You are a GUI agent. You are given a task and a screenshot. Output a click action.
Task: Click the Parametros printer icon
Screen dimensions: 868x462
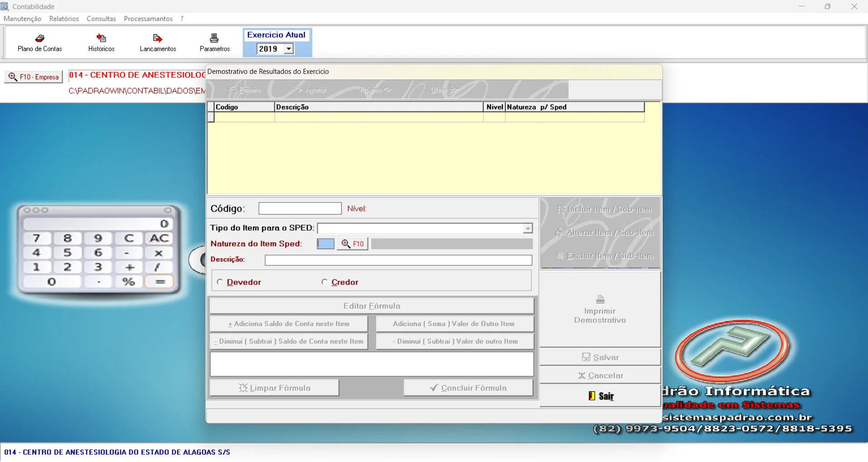tap(215, 39)
